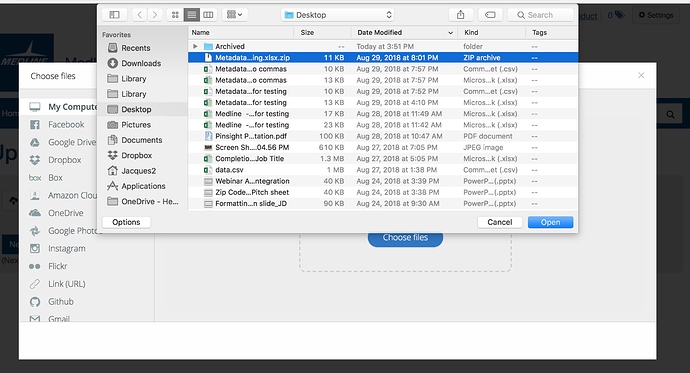
Task: Select Formattin...n slide_JD file
Action: click(x=382, y=204)
